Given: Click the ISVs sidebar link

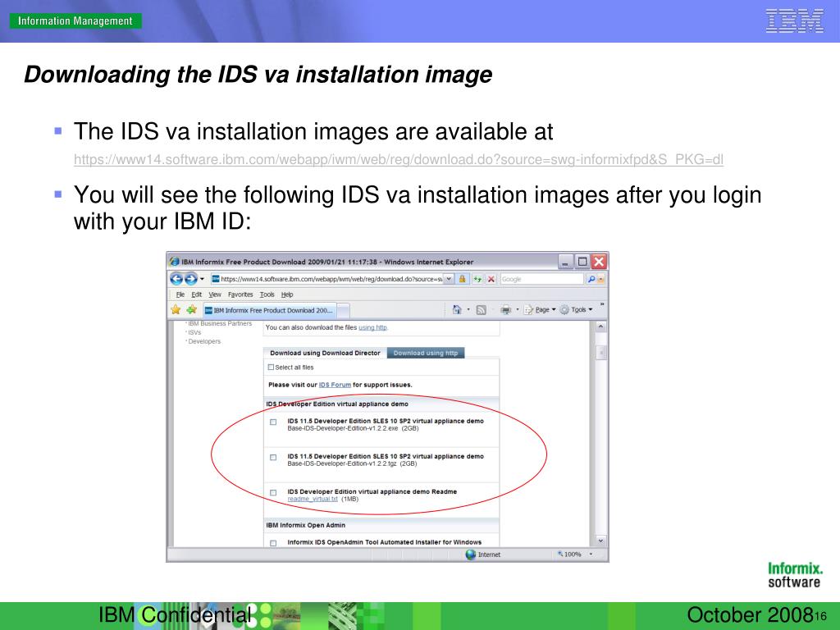Looking at the screenshot, I should [194, 333].
